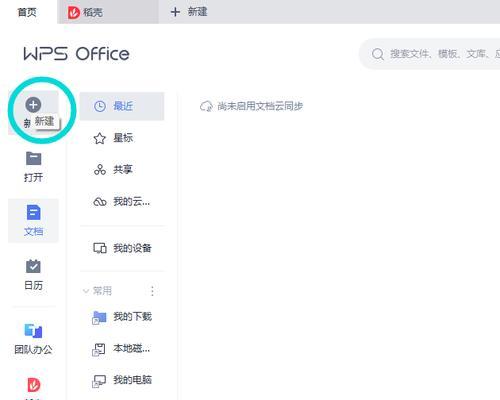Open 我的设备 devices entry
The width and height of the screenshot is (500, 400).
tap(122, 248)
